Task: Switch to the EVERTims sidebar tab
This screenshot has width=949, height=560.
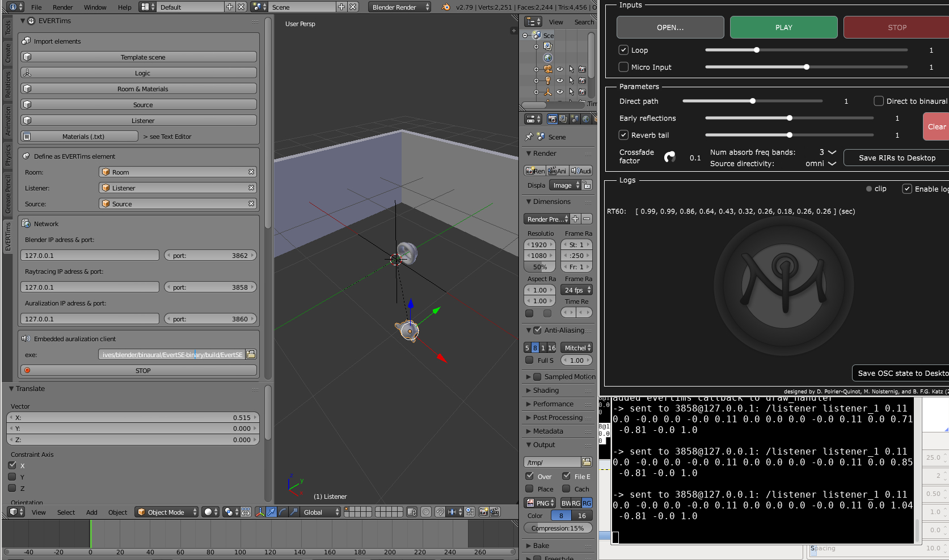Action: click(x=8, y=236)
